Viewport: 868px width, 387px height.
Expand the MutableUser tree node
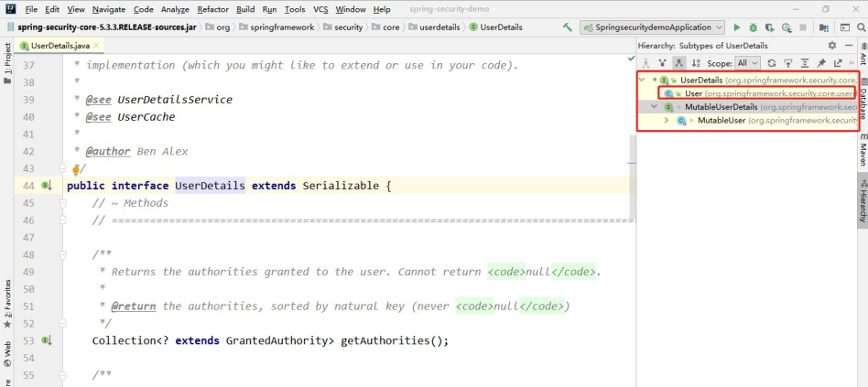tap(667, 121)
